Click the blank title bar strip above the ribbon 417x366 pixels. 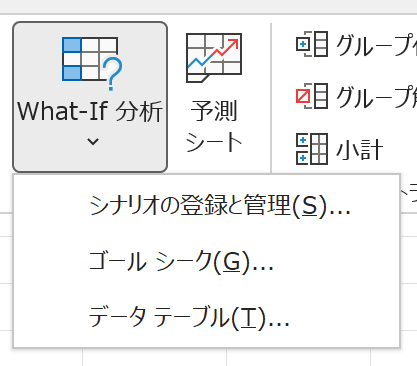208,6
